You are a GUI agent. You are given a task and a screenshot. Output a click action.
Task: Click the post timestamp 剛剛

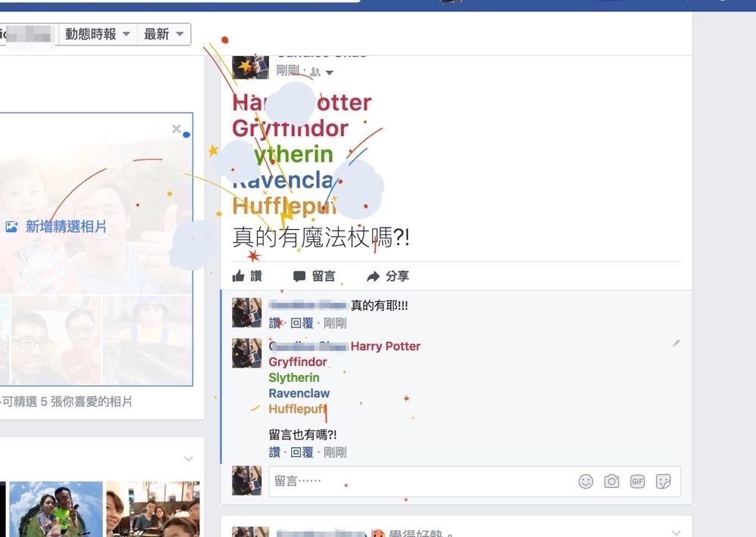(287, 70)
